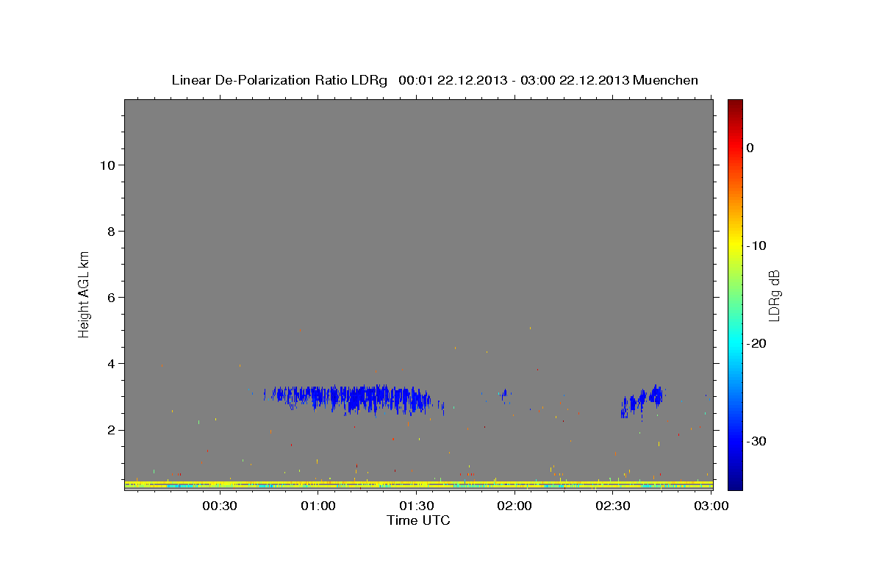Click the height tick label 10
Screen dimensions: 882x588
(107, 165)
